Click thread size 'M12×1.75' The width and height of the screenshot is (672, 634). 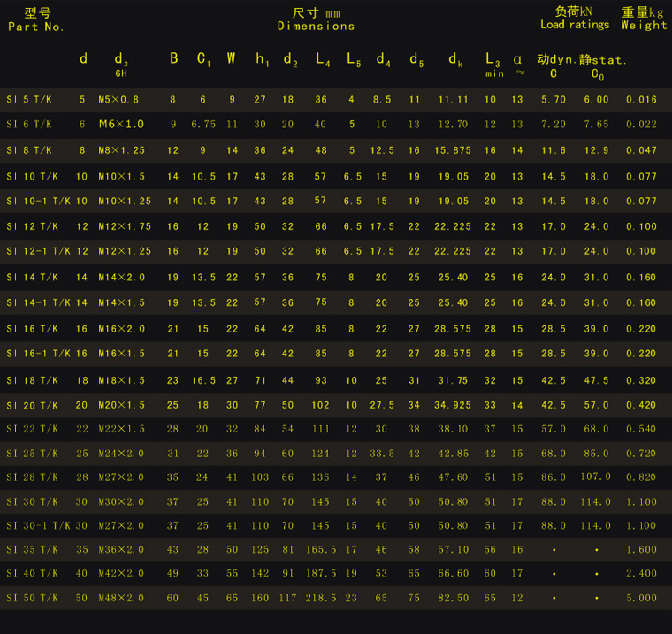(x=125, y=226)
